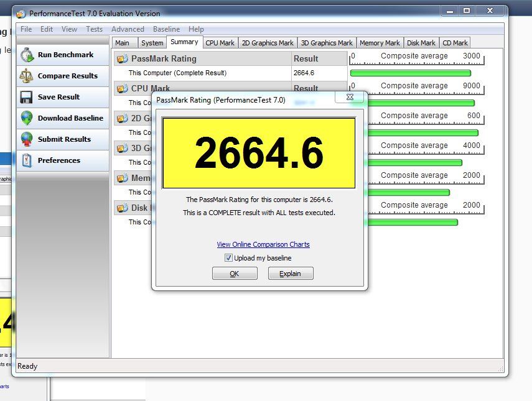
Task: Click the Preferences clipboard icon
Action: tap(27, 160)
